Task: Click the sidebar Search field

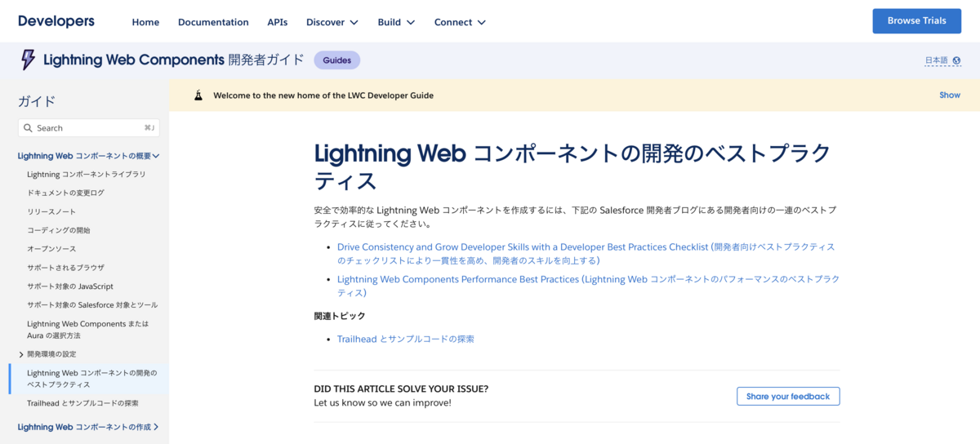Action: (89, 128)
